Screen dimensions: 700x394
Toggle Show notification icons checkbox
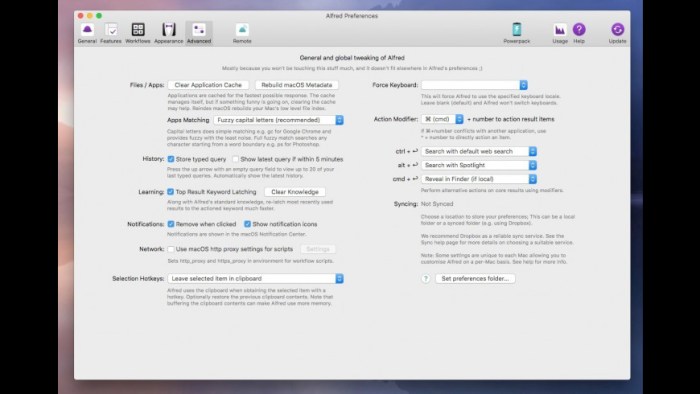(x=247, y=224)
